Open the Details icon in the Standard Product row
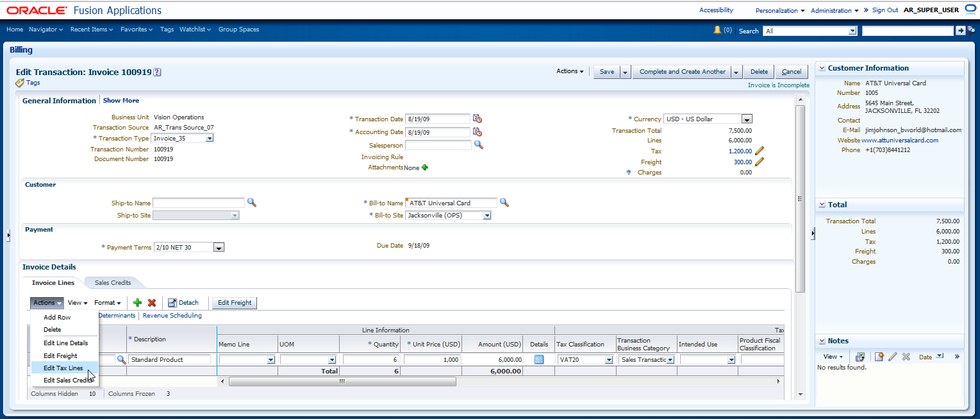This screenshot has width=980, height=419. [x=539, y=360]
